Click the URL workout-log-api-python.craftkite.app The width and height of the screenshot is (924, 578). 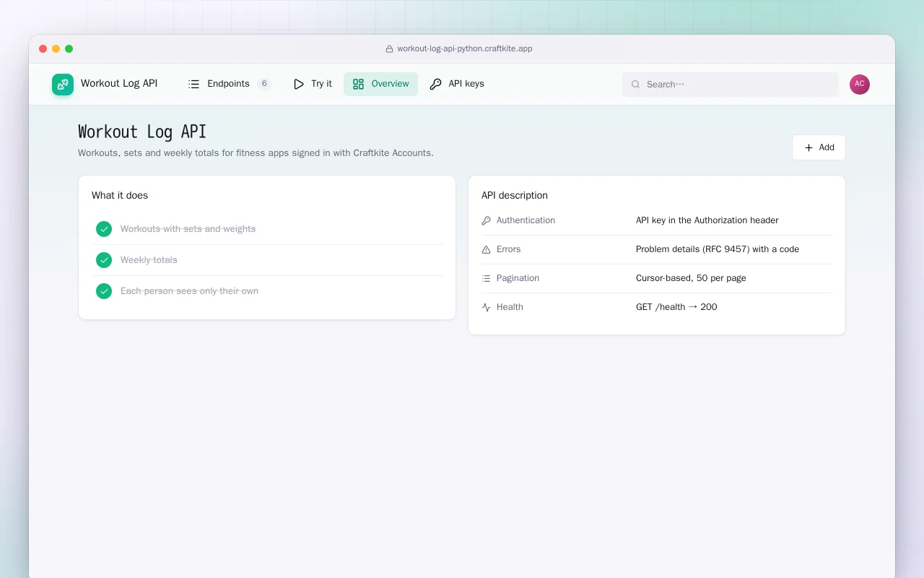click(465, 49)
